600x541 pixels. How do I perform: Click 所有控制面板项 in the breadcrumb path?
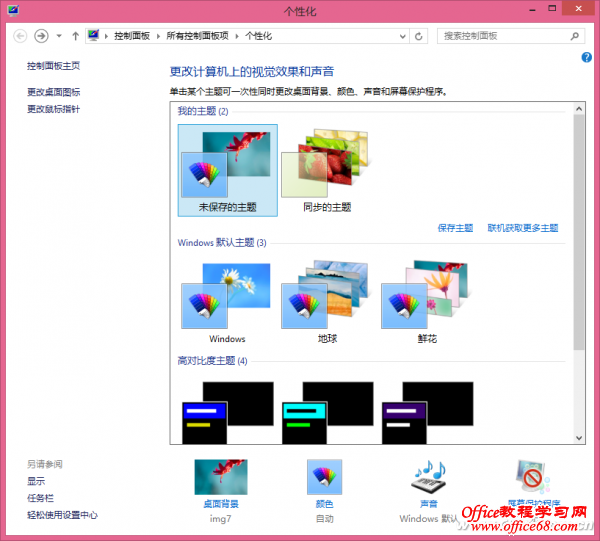pos(198,35)
